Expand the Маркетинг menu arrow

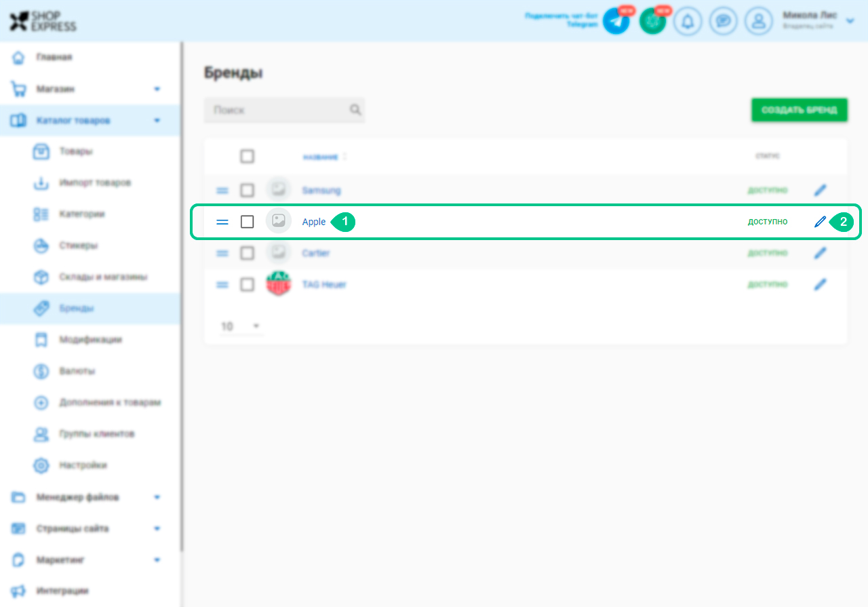(157, 560)
